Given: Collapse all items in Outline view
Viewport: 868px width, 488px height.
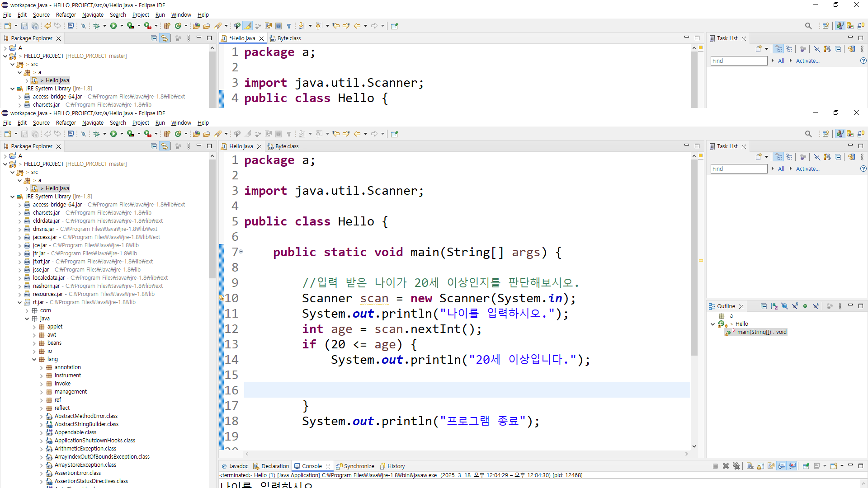Looking at the screenshot, I should pos(764,306).
